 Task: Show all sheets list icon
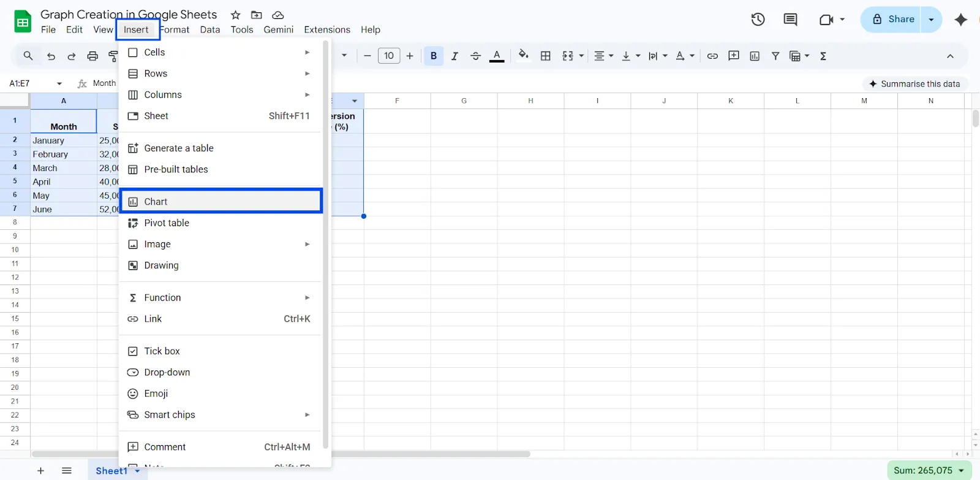pos(67,471)
